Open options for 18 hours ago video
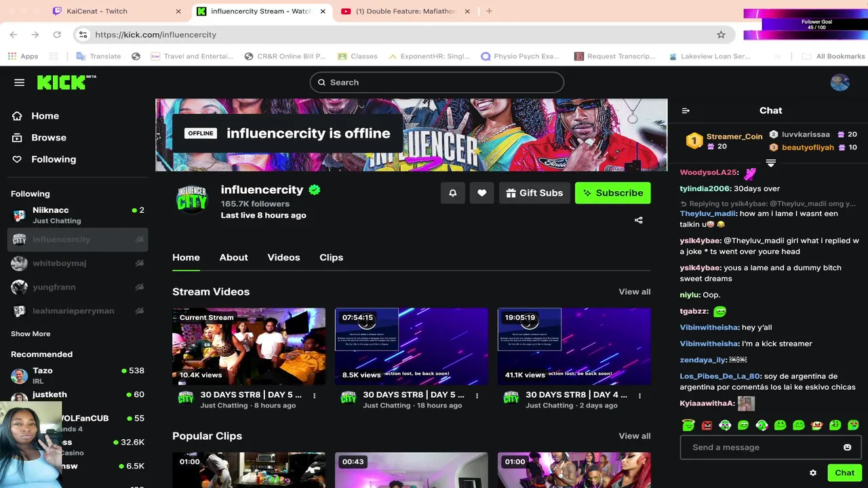The image size is (868, 488). pos(477,395)
